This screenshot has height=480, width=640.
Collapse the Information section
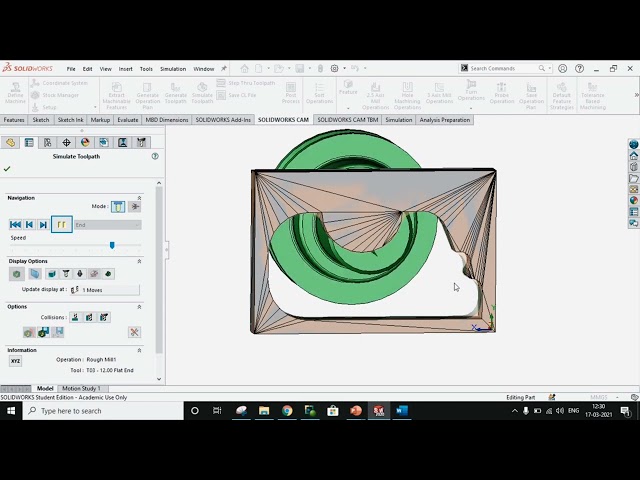139,350
